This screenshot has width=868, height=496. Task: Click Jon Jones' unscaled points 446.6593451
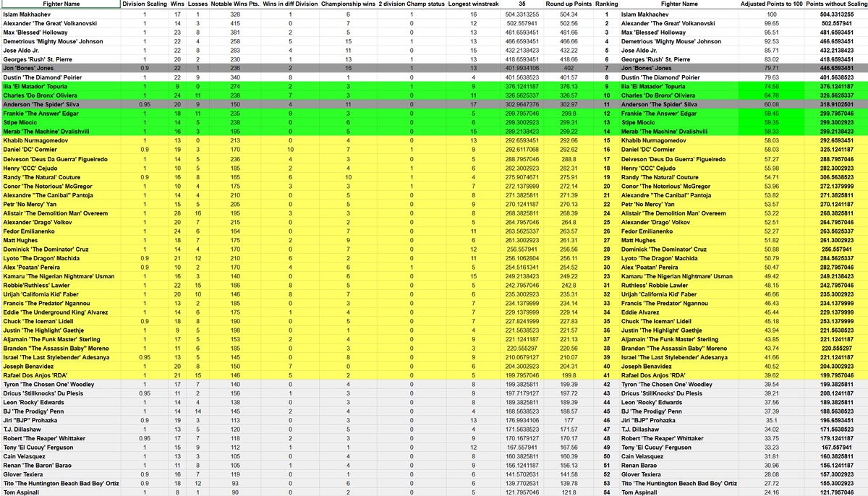(835, 67)
